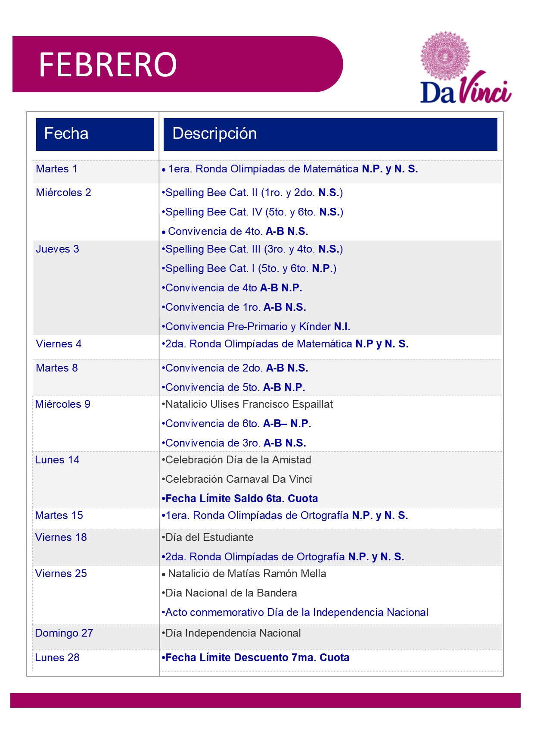Select Celebración Día de la Amistad

coord(236,460)
